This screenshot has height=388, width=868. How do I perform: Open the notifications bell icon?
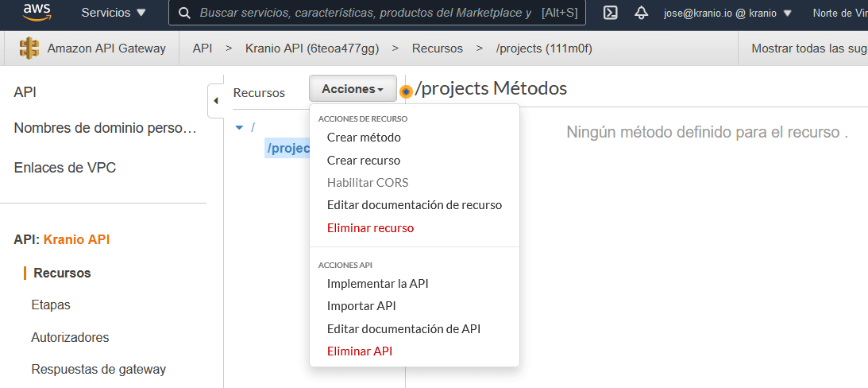[x=641, y=13]
